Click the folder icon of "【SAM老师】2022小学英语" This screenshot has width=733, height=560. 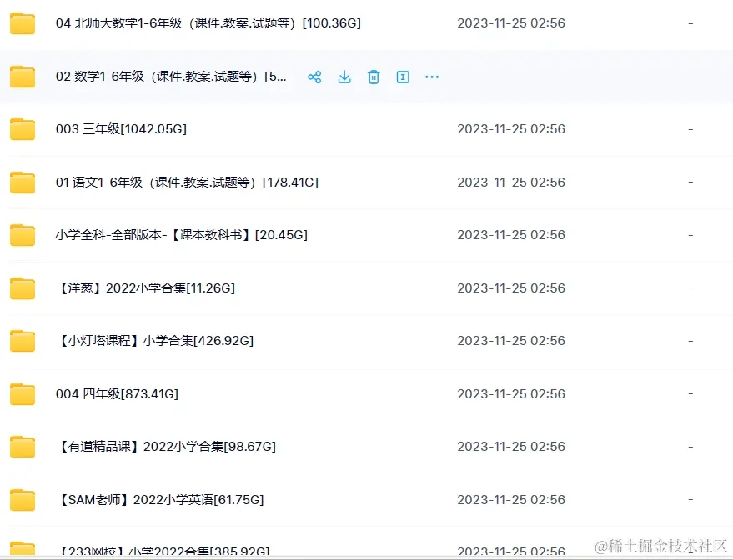[x=22, y=499]
